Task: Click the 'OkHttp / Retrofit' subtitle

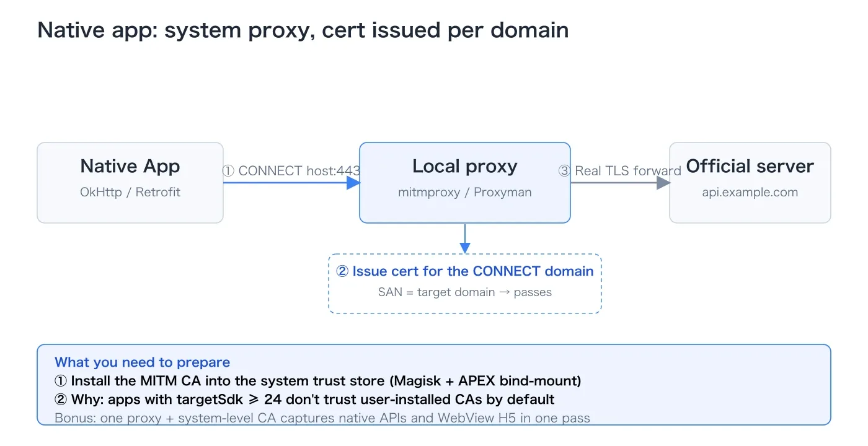Action: pyautogui.click(x=130, y=192)
